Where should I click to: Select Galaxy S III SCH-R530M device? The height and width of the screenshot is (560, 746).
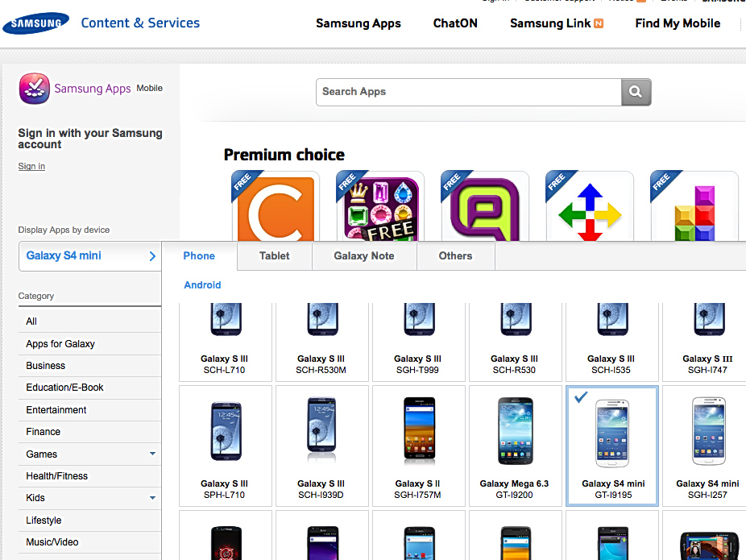pyautogui.click(x=321, y=342)
